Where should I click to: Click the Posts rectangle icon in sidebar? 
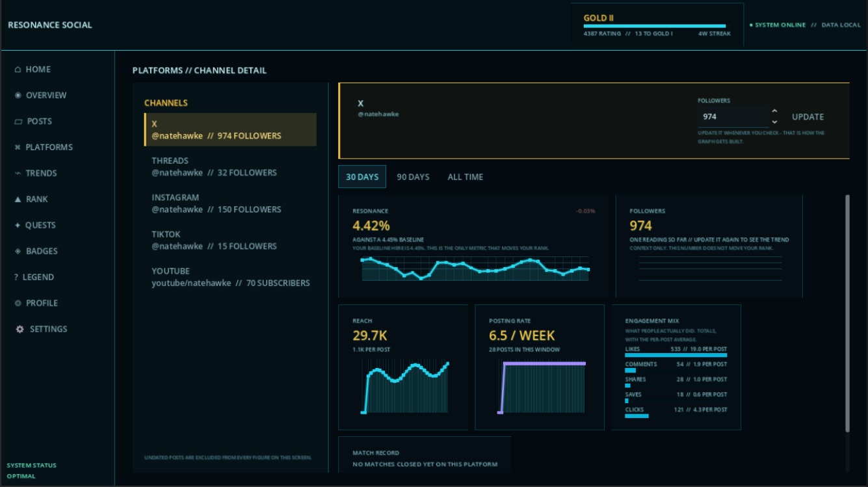(x=18, y=122)
